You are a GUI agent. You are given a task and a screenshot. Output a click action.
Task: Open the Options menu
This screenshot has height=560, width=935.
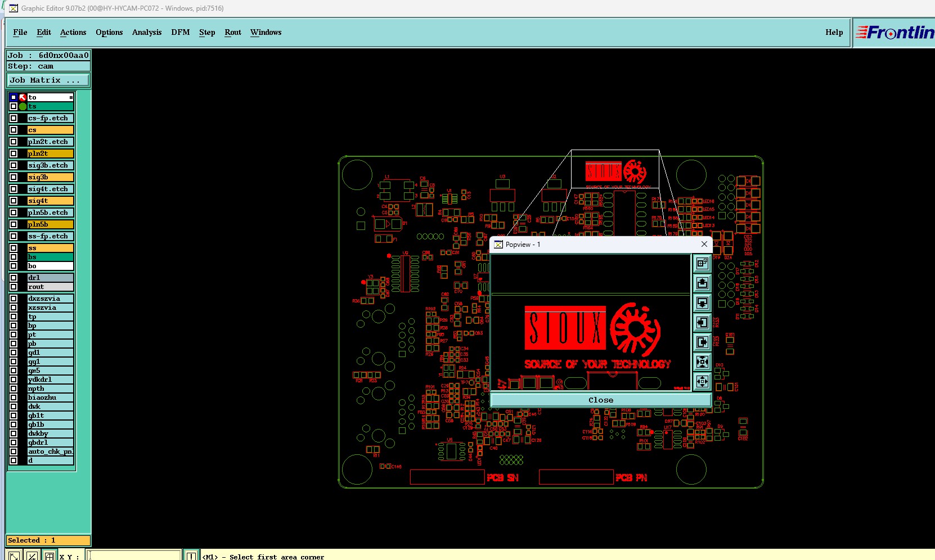click(109, 33)
